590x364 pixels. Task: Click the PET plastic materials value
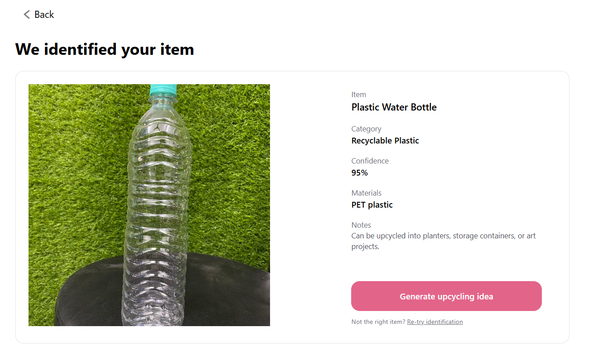click(372, 205)
